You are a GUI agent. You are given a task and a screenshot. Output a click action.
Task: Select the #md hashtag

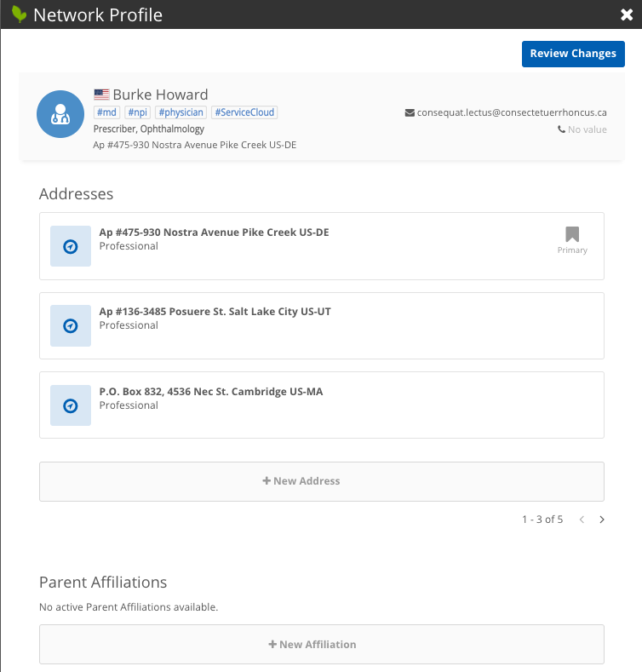click(x=106, y=112)
